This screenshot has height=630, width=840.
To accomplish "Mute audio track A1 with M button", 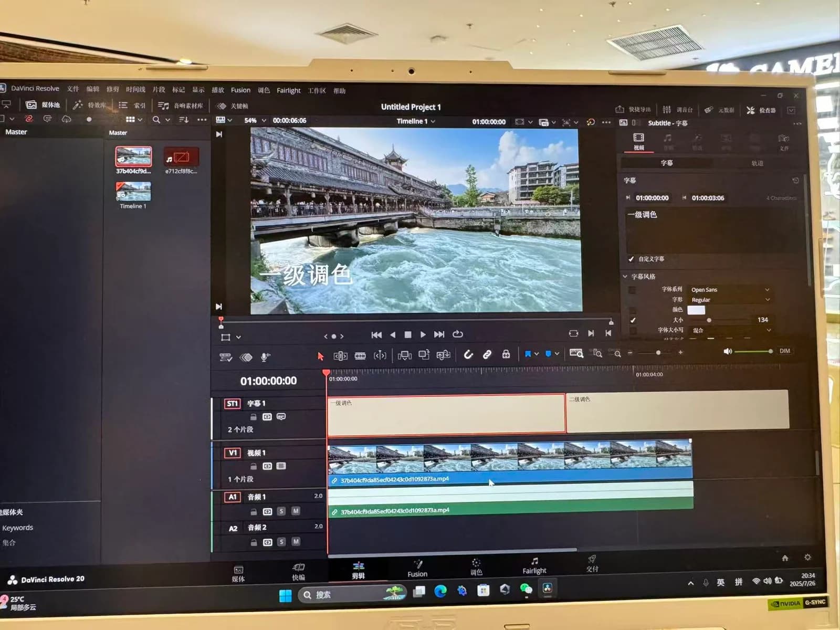I will click(x=296, y=511).
